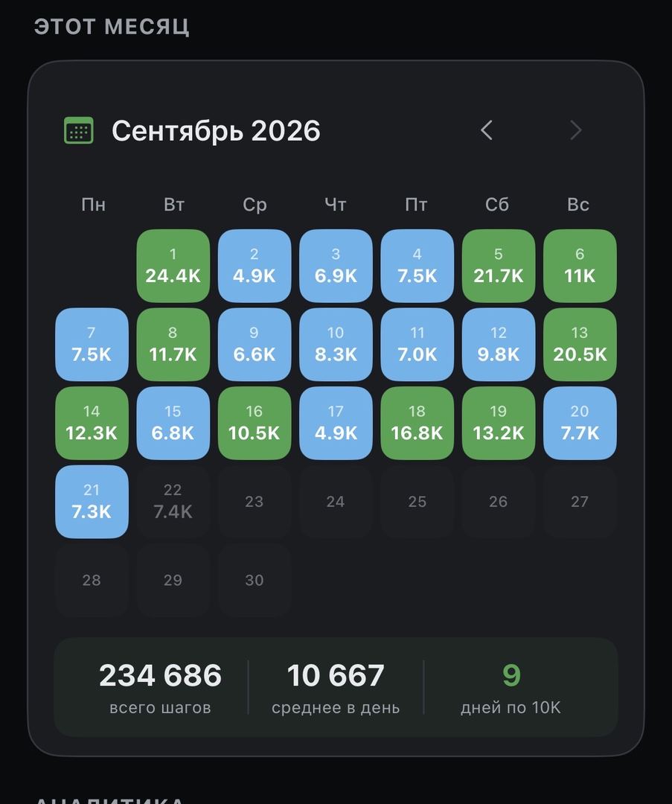Select day 20 tile showing 7.7K
672x804 pixels.
tap(580, 423)
